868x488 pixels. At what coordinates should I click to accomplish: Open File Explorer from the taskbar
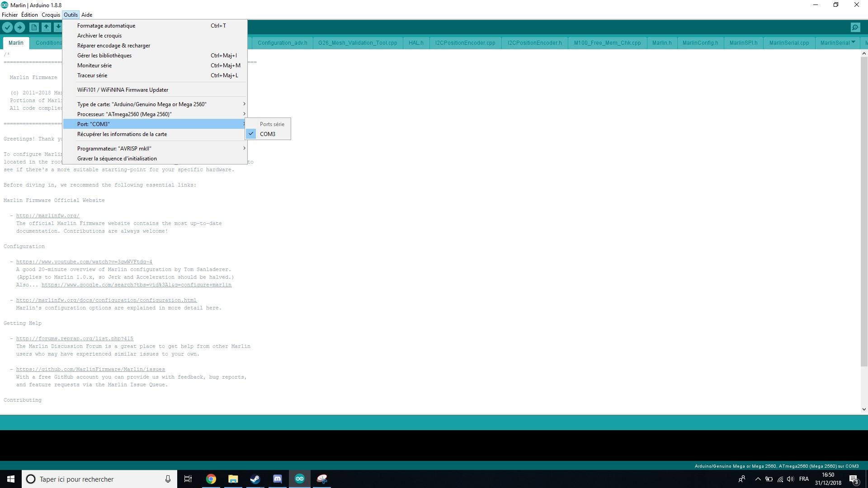[233, 479]
